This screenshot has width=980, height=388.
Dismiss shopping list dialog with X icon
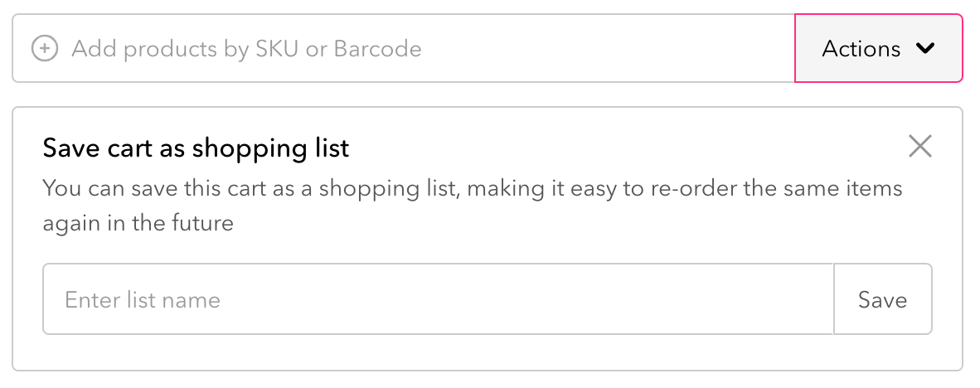919,148
